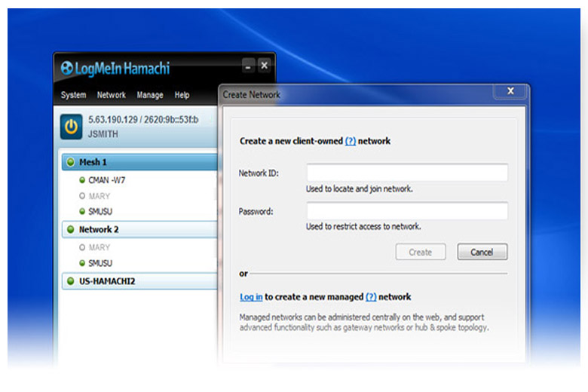Open the Manage menu
This screenshot has height=392, width=588.
[x=150, y=95]
